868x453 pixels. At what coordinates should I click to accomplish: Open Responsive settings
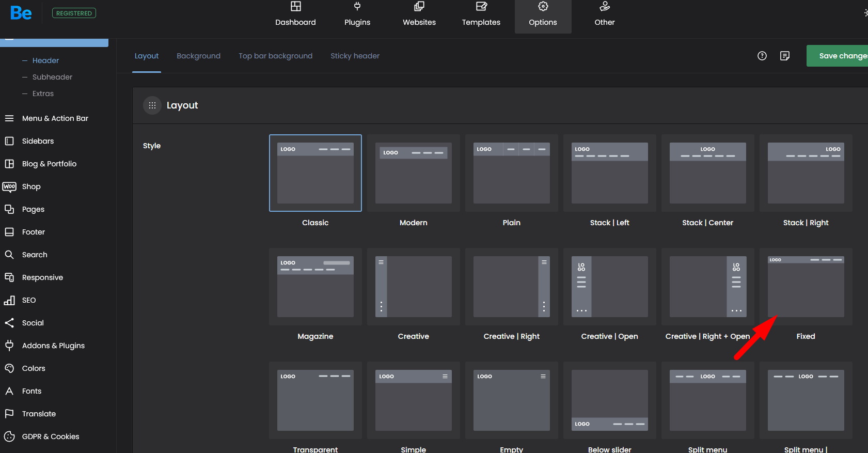coord(42,277)
